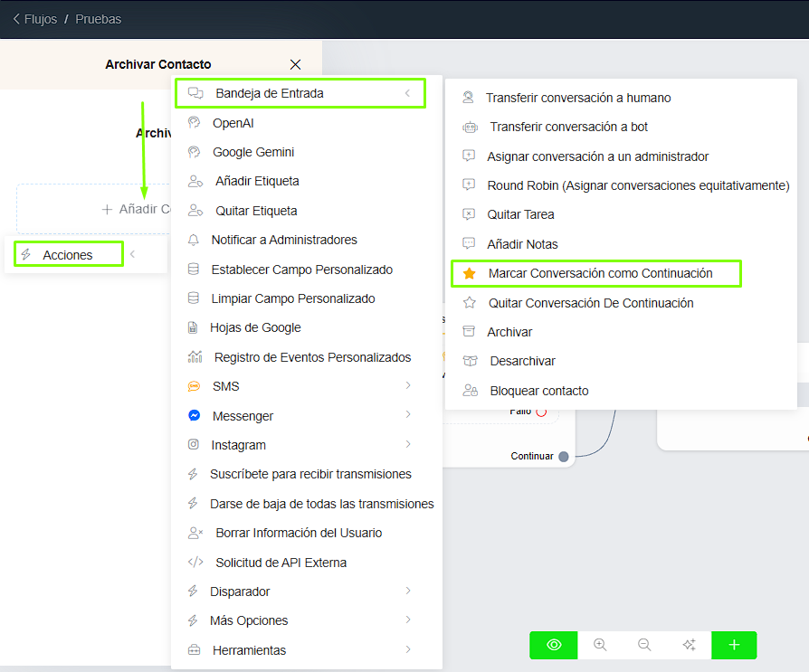Close the Archivar Contacto panel
Viewport: 809px width, 672px height.
click(x=295, y=64)
